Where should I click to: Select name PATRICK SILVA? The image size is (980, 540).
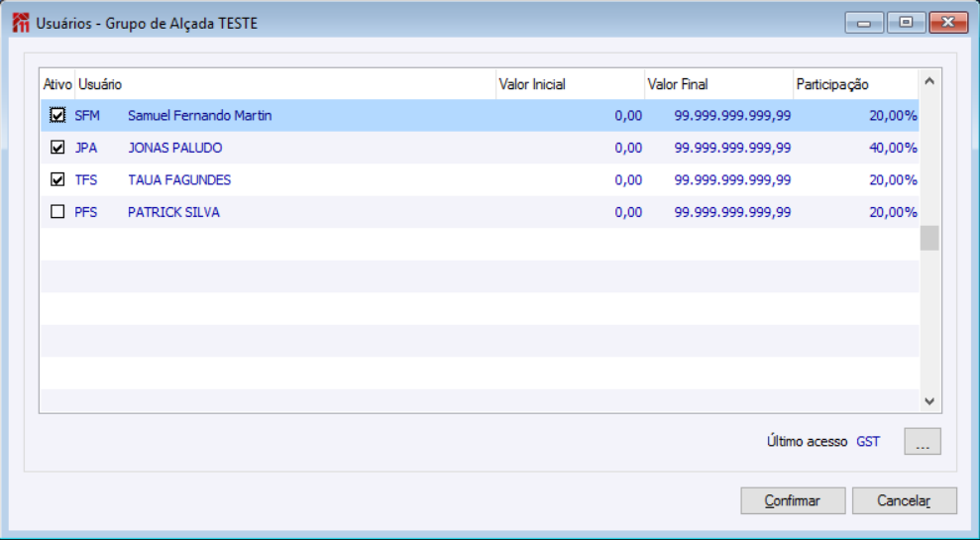[x=173, y=212]
